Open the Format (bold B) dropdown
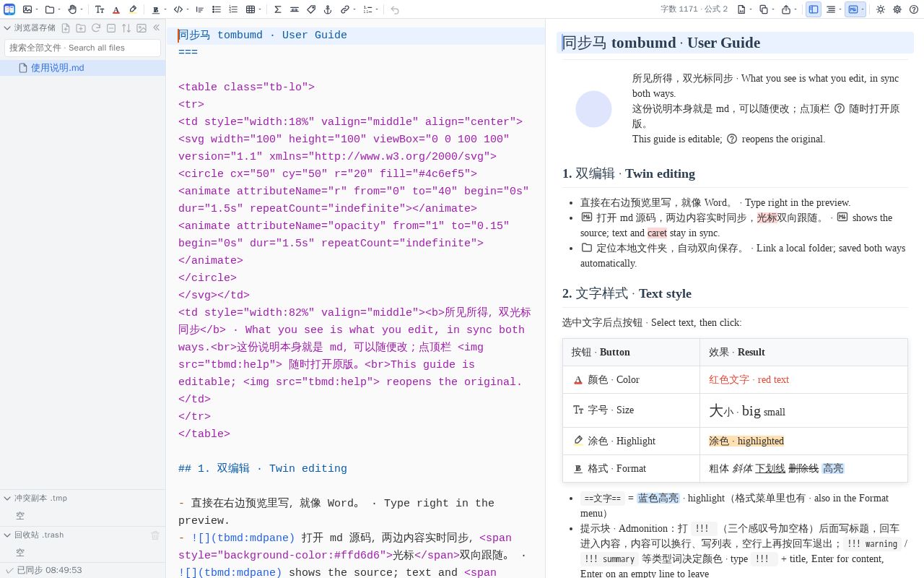Viewport: 924px width, 578px height. [159, 9]
